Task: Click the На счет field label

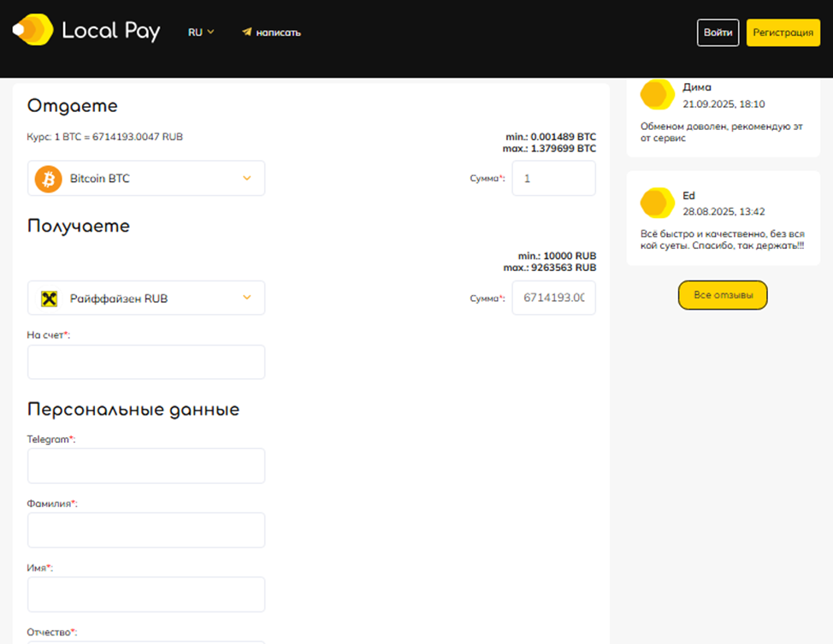Action: [49, 334]
